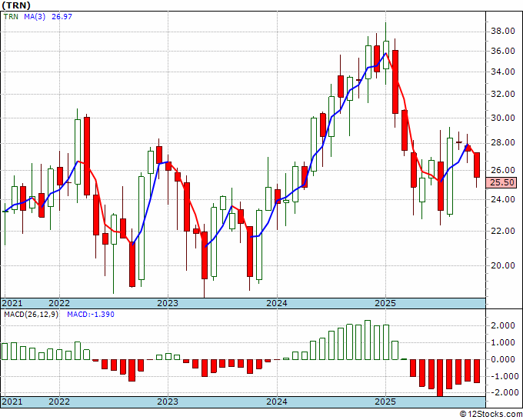Click the tallest green candle peaking above 38.00
This screenshot has height=420, width=523.
[x=386, y=55]
